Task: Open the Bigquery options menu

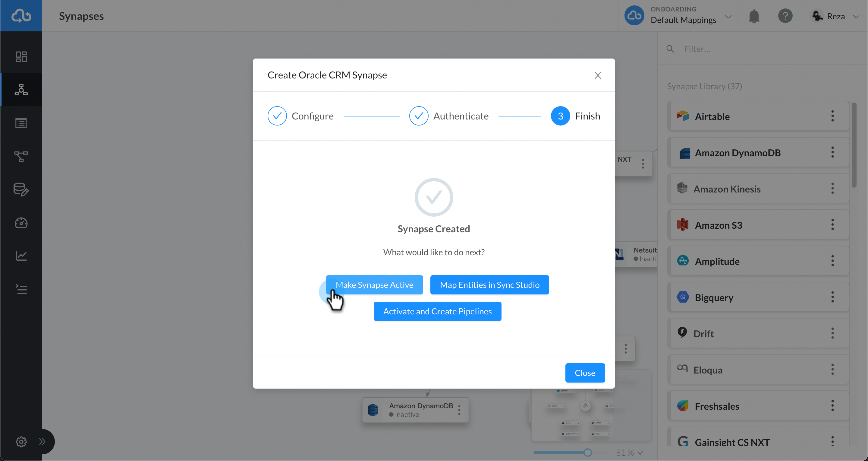Action: [832, 297]
